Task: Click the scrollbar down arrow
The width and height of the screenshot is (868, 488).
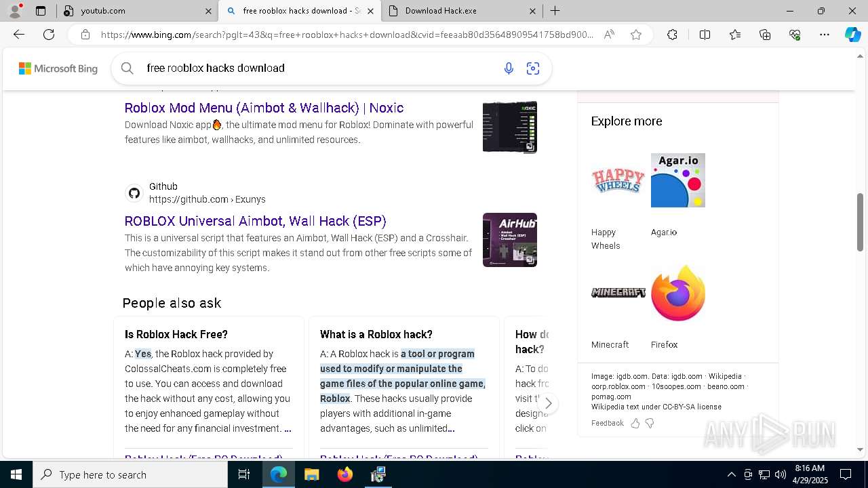Action: [x=861, y=449]
